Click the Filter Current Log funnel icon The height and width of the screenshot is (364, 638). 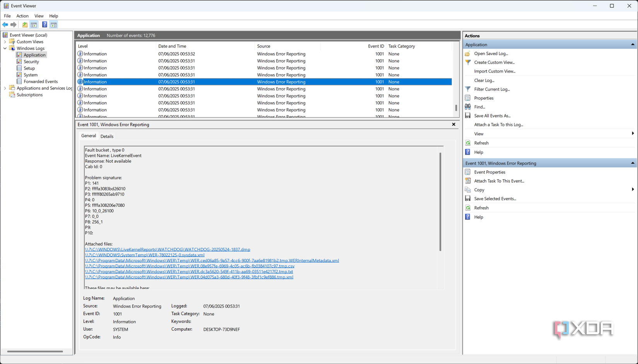(467, 89)
